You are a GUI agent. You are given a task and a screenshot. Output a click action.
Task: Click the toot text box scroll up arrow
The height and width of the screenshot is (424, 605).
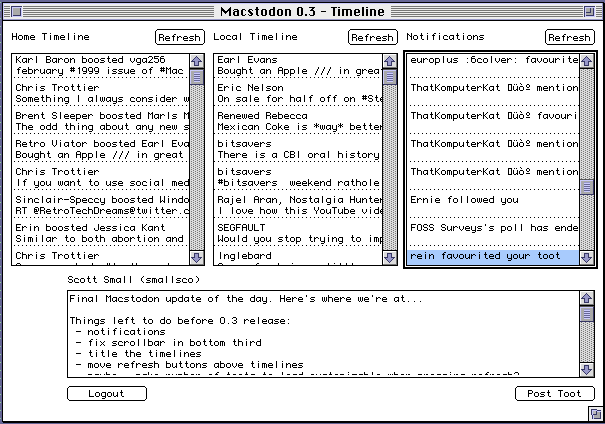586,299
